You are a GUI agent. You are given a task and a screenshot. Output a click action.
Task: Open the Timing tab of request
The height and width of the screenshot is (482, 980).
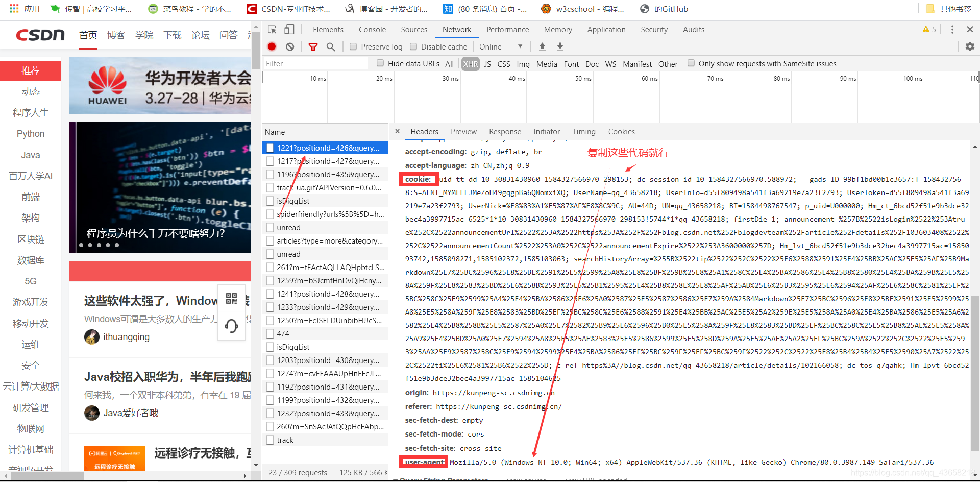click(584, 132)
